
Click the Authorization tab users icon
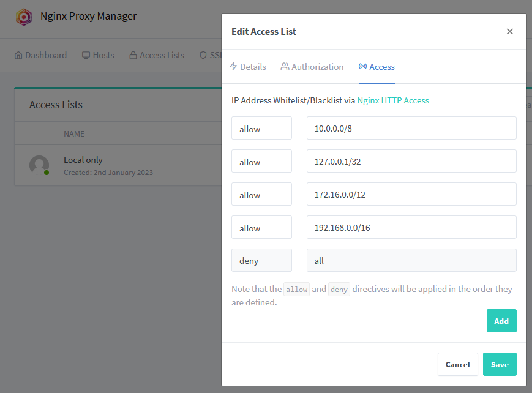(x=285, y=66)
